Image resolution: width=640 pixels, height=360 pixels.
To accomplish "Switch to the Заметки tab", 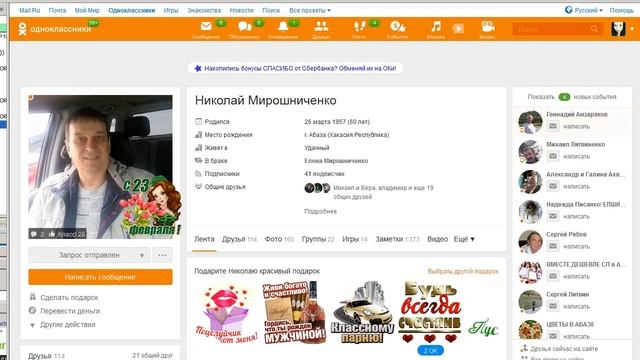I will coord(398,239).
